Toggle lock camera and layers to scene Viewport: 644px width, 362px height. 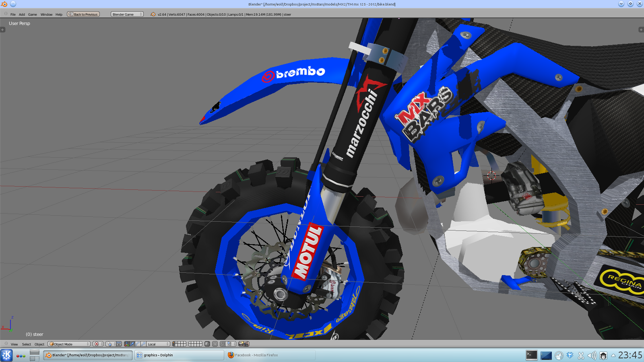click(207, 344)
